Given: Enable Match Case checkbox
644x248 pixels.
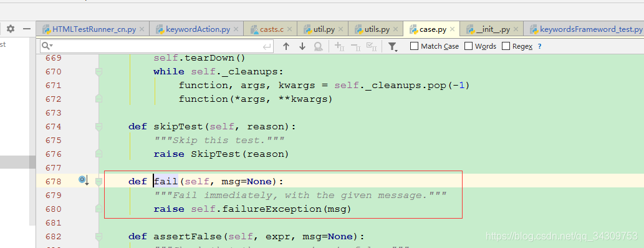Looking at the screenshot, I should point(415,46).
